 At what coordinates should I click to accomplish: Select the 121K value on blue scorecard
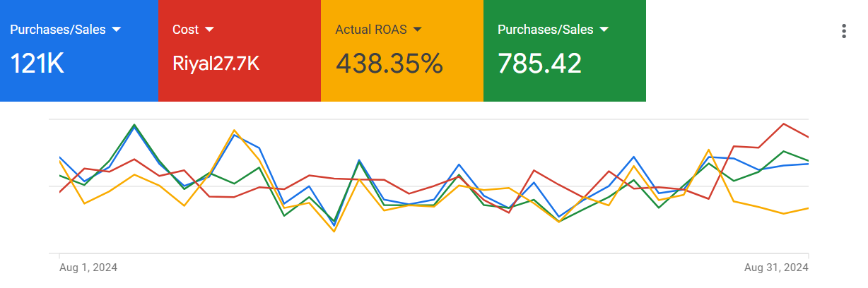pyautogui.click(x=37, y=64)
